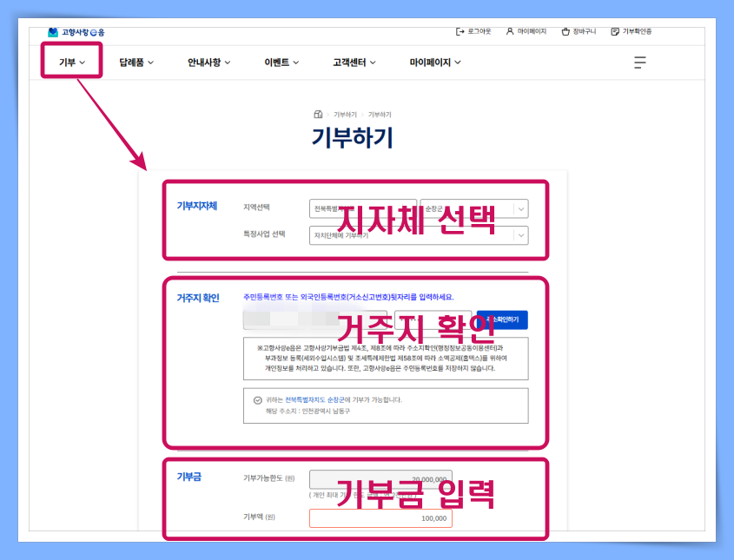The width and height of the screenshot is (734, 560).
Task: Open the 이벤트 menu
Action: [x=281, y=63]
